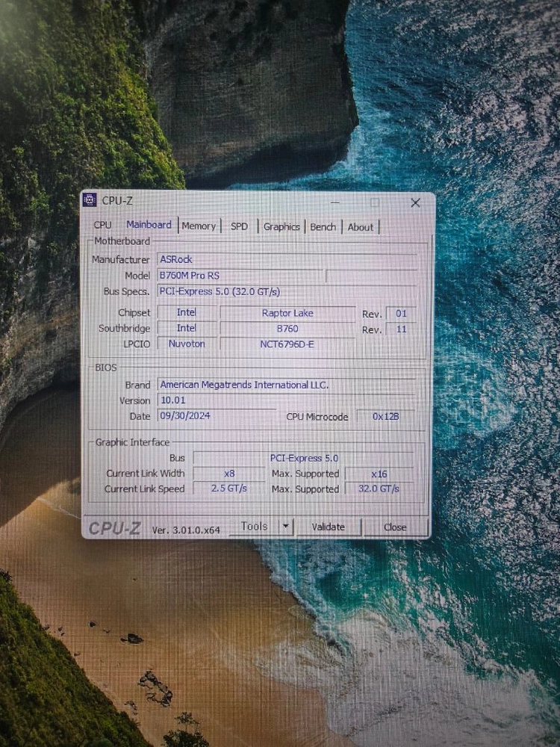Click the max supported width x16

(379, 474)
